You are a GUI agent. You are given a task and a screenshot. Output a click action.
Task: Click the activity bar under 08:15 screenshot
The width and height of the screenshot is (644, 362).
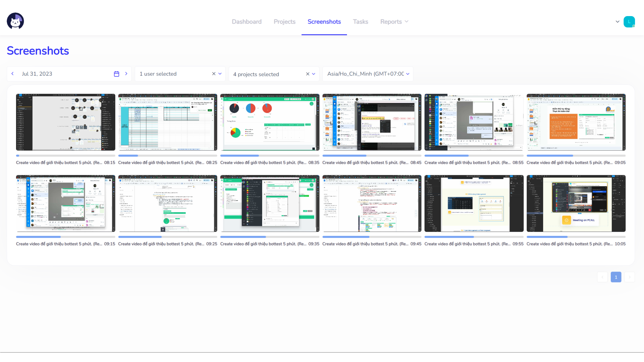(x=65, y=156)
